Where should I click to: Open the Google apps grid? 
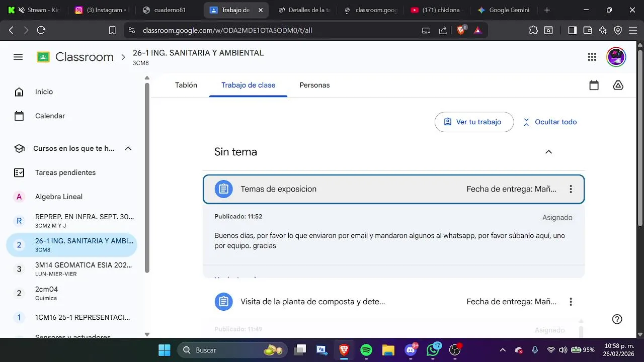(x=592, y=57)
